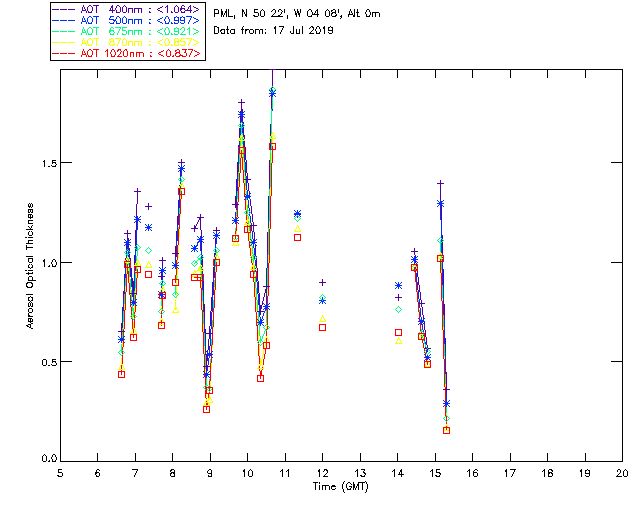The height and width of the screenshot is (512, 640).
Task: Click the x-axis tick label 16
Action: click(472, 473)
